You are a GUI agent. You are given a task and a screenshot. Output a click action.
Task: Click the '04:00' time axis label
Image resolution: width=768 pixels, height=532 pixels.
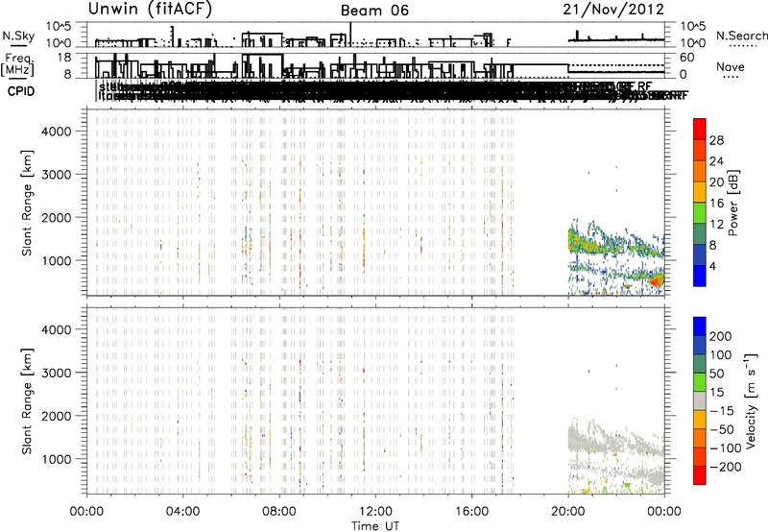tap(182, 512)
